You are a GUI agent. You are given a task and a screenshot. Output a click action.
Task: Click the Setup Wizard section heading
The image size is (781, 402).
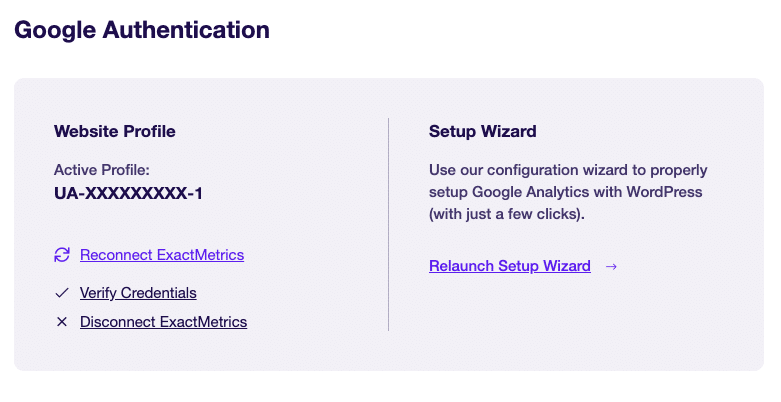pos(483,131)
